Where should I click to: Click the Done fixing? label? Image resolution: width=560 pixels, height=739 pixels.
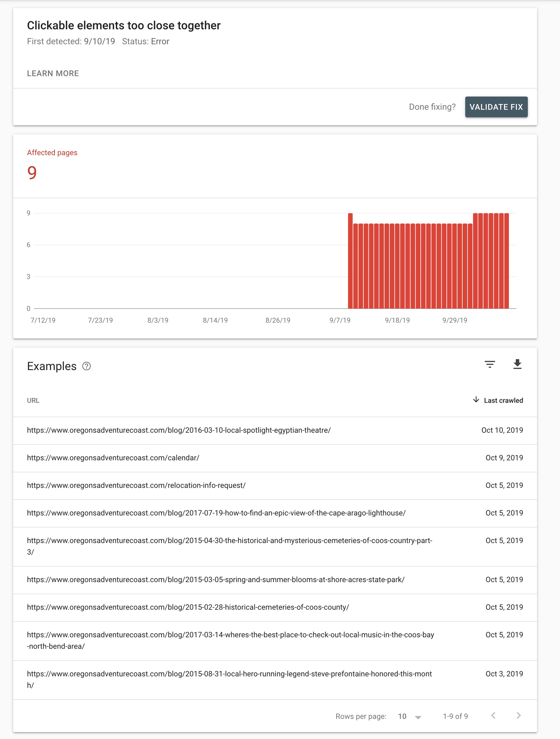(x=432, y=107)
